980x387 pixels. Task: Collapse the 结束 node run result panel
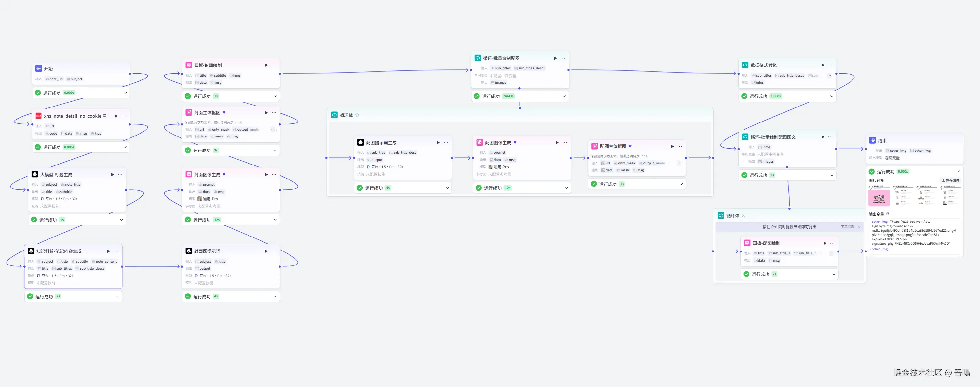coord(959,171)
